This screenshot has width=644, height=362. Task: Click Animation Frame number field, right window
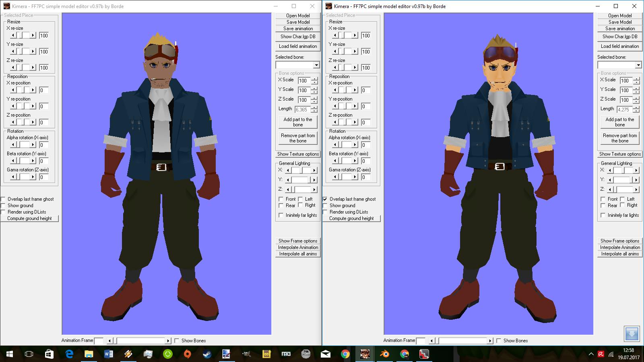[421, 341]
